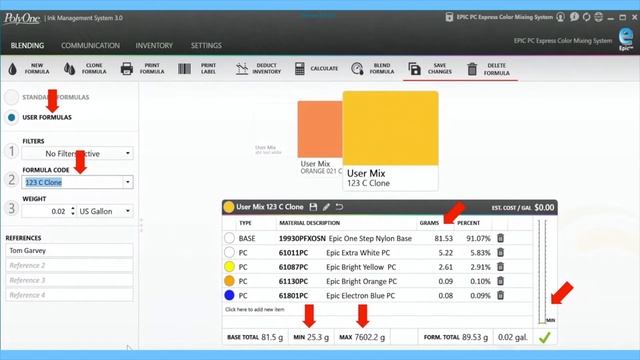Screen dimensions: 640x360
Task: Adjust the weight value stepper arrows
Action: coord(73,211)
